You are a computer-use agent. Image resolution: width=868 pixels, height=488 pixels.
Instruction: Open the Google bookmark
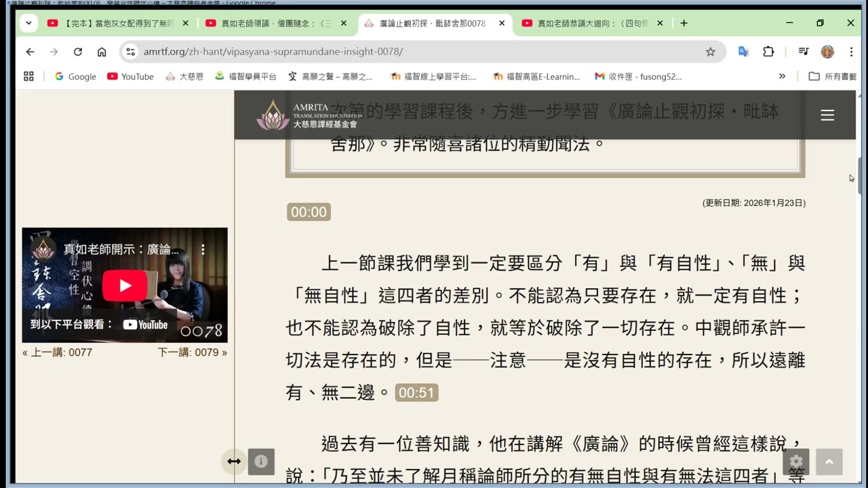coord(75,77)
